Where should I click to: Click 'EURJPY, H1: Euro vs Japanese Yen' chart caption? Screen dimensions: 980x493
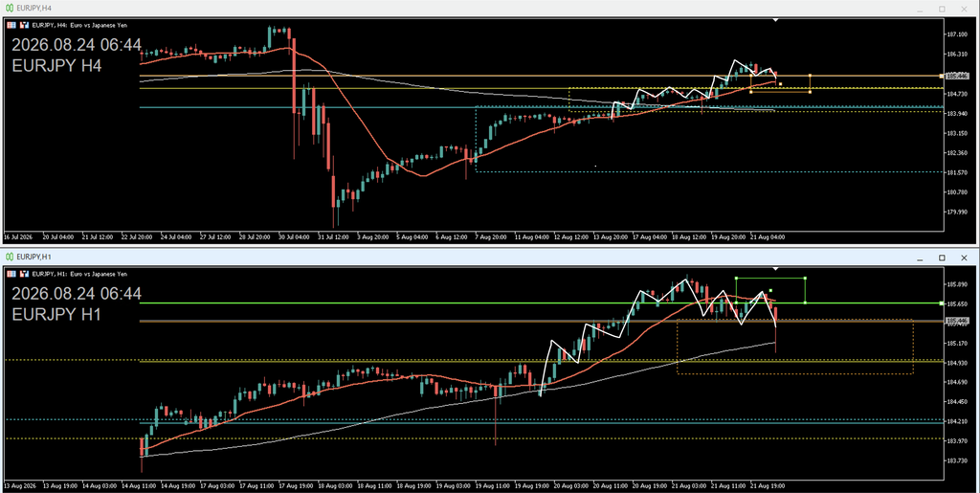click(79, 274)
